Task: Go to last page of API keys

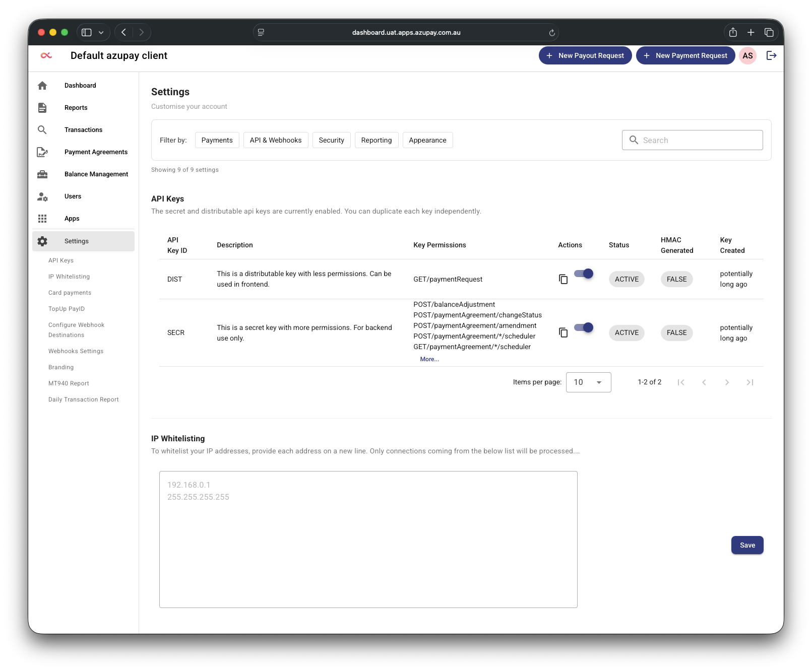Action: [750, 382]
